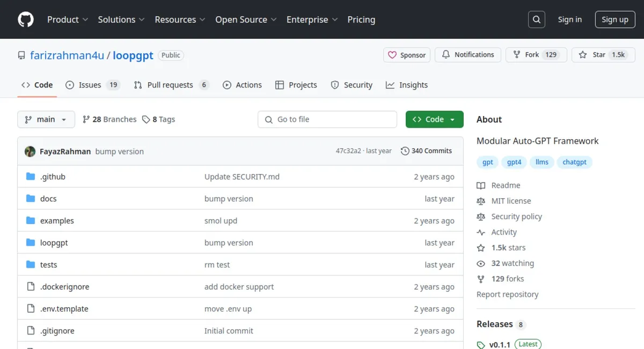
Task: Expand the Solutions menu
Action: [x=121, y=19]
